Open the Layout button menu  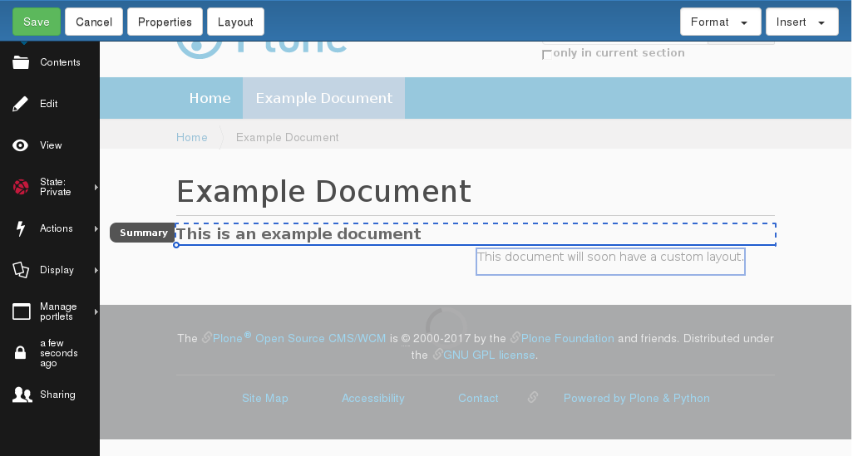coord(235,22)
